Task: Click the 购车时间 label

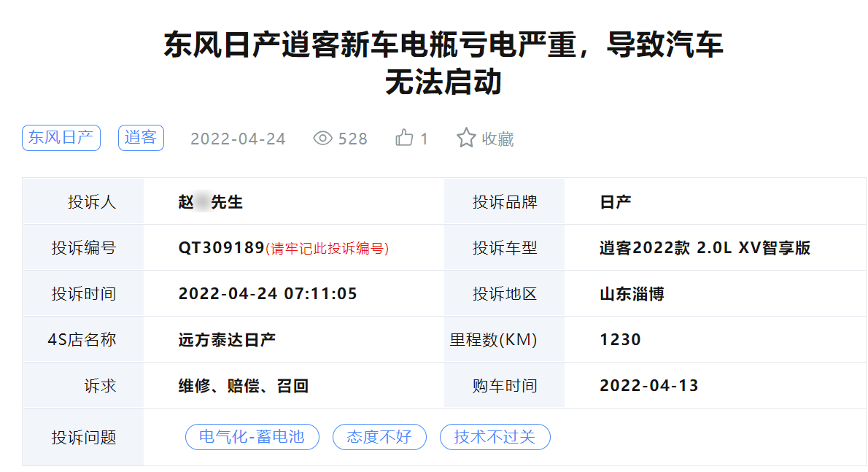Action: click(x=505, y=386)
